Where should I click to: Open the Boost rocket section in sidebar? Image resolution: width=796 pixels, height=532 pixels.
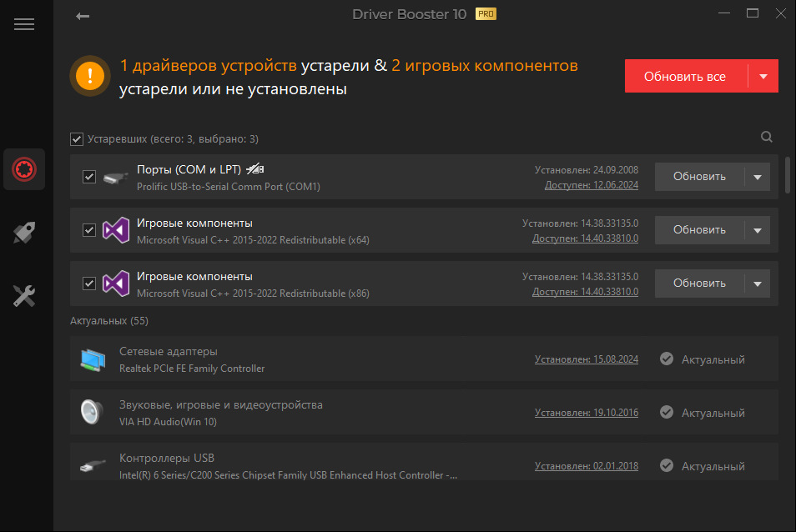pyautogui.click(x=24, y=233)
